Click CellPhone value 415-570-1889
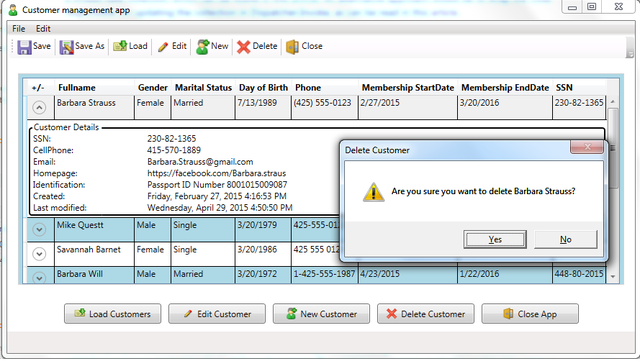Viewport: 640px width, 361px height. pos(174,150)
